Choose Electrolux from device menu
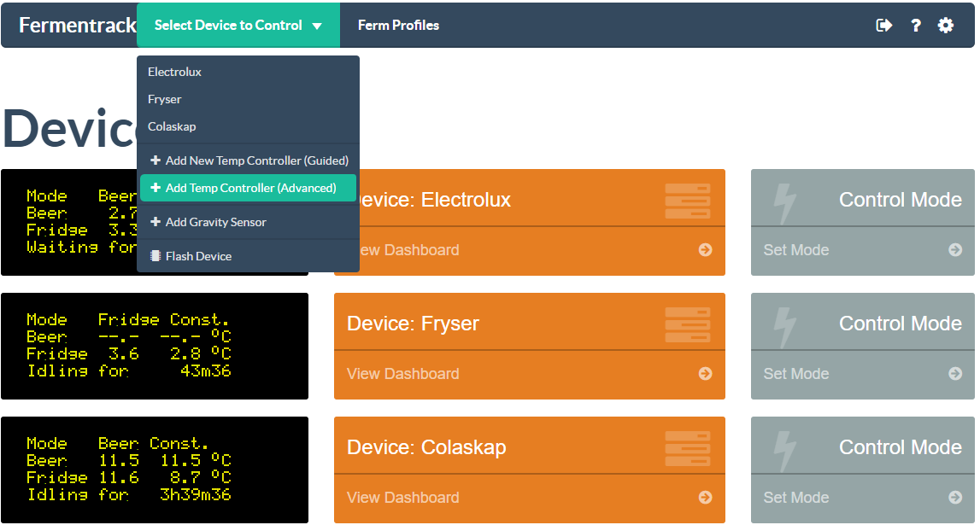980x525 pixels. [x=248, y=72]
